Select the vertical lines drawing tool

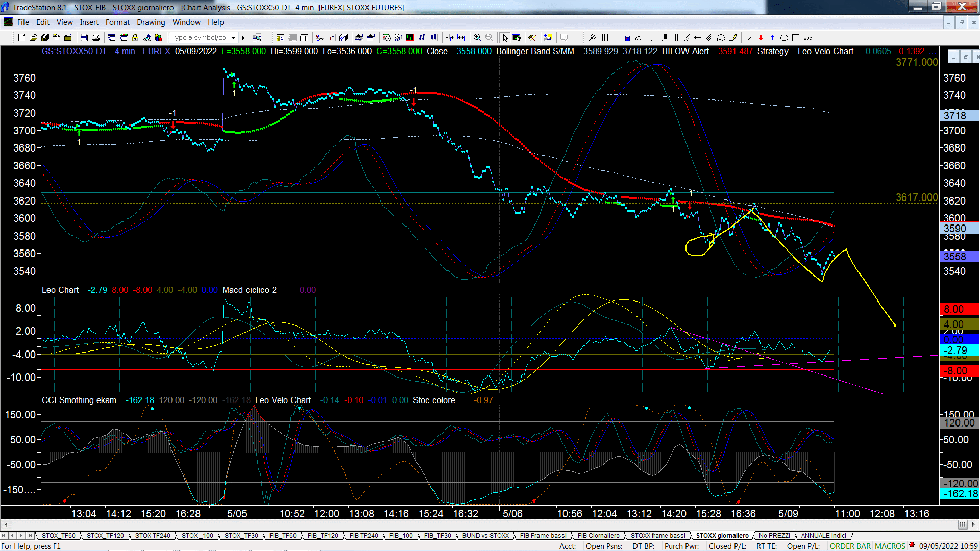tap(604, 37)
